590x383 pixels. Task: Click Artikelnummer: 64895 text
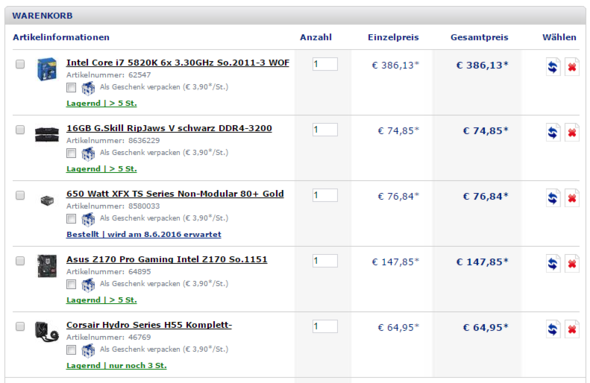[x=109, y=271]
